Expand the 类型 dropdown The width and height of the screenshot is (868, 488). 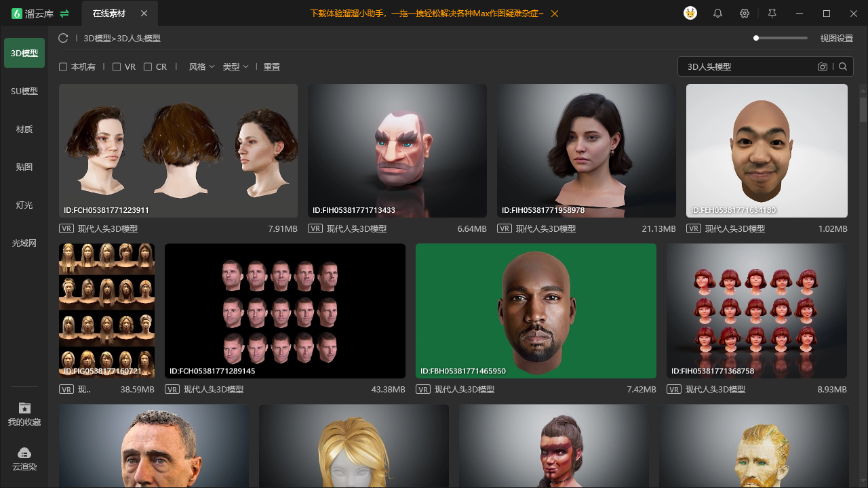236,66
